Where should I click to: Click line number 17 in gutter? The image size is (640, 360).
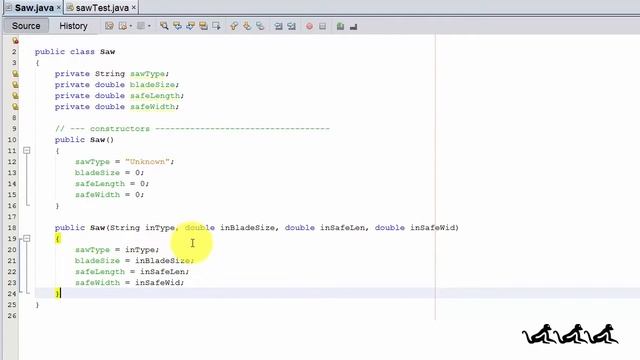point(12,216)
